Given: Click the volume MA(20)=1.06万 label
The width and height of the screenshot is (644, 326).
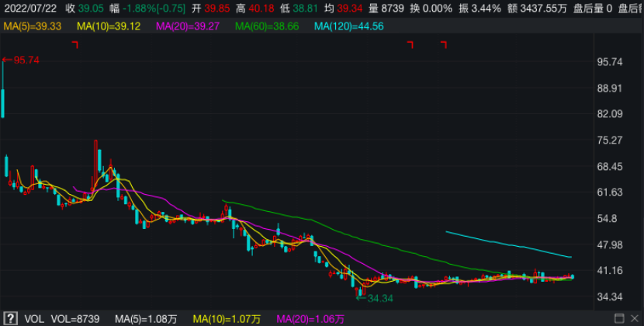Looking at the screenshot, I should (309, 319).
